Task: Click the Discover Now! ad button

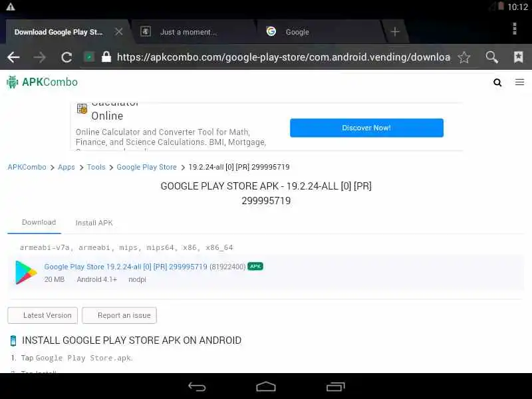Action: pyautogui.click(x=366, y=128)
